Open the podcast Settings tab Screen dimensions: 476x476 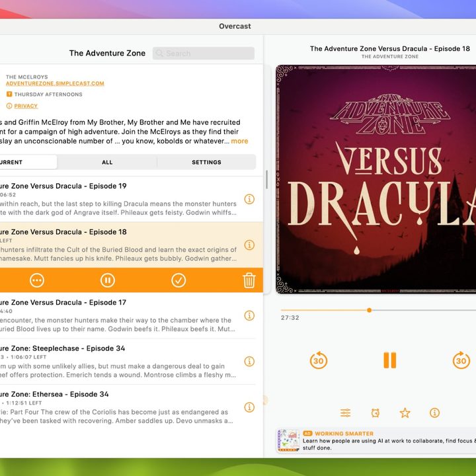coord(206,162)
